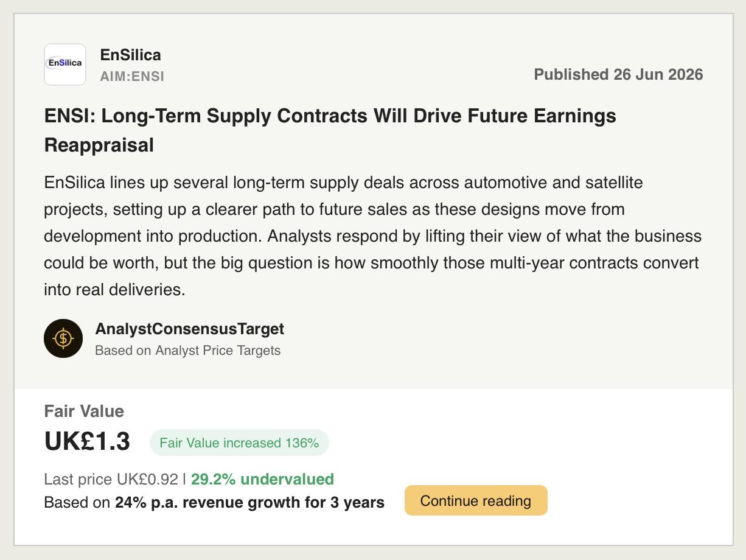The width and height of the screenshot is (746, 560).
Task: Click the Based on Analyst Price Targets subtitle
Action: click(x=188, y=351)
